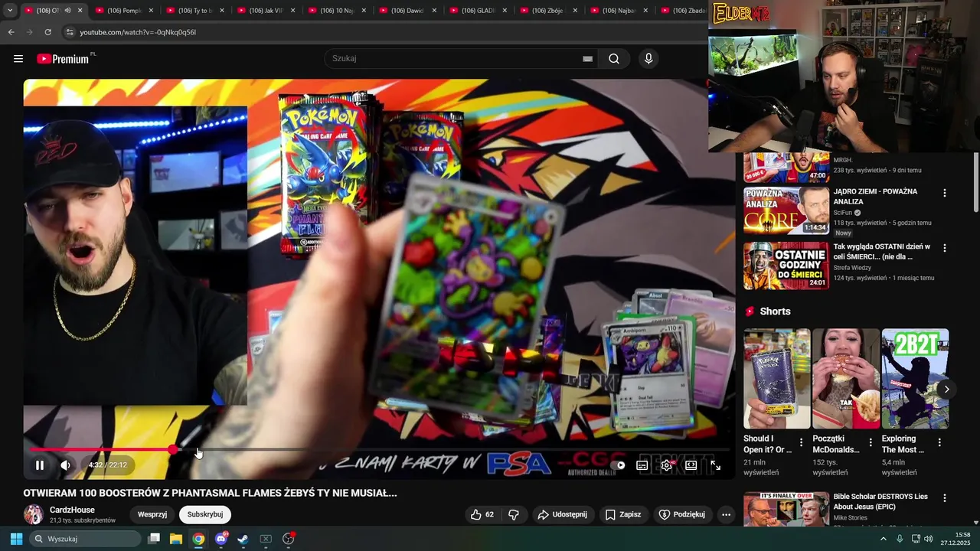Open the Windows Start menu
Image resolution: width=980 pixels, height=551 pixels.
[x=16, y=539]
